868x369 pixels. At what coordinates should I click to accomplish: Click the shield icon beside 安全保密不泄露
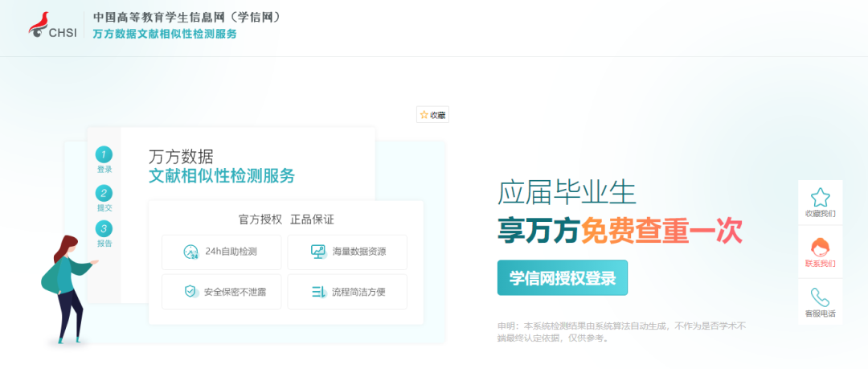coord(191,292)
